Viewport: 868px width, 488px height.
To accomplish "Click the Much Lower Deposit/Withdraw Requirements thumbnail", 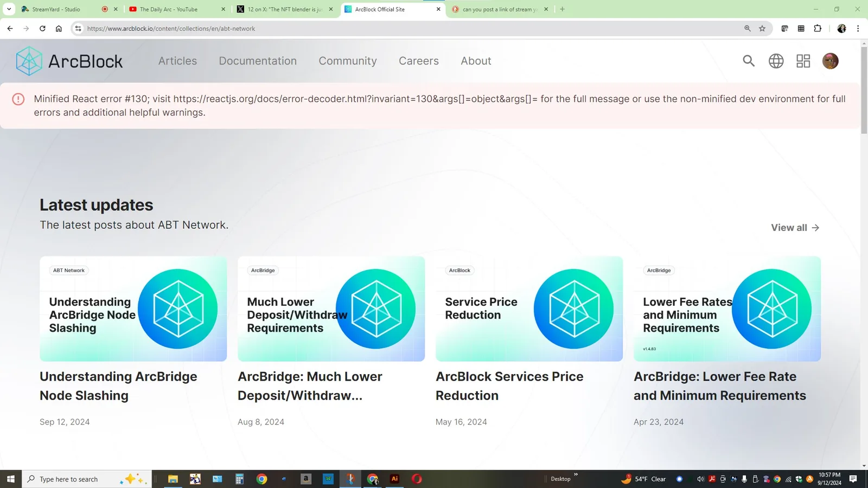I will (x=331, y=309).
